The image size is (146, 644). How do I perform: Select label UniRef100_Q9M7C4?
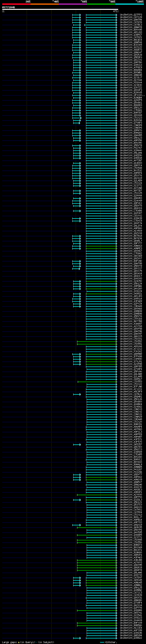tap(131, 165)
